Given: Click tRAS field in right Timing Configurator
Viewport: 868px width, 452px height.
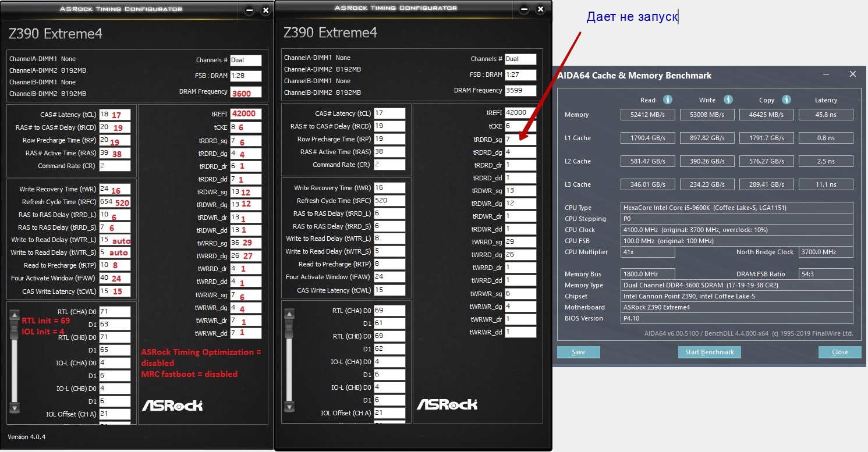Looking at the screenshot, I should pyautogui.click(x=389, y=152).
